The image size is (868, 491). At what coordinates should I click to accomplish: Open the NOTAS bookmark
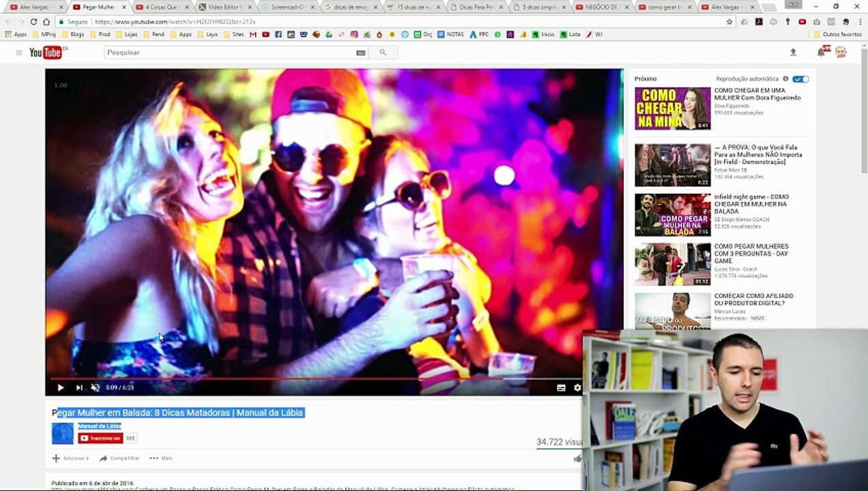pyautogui.click(x=450, y=34)
